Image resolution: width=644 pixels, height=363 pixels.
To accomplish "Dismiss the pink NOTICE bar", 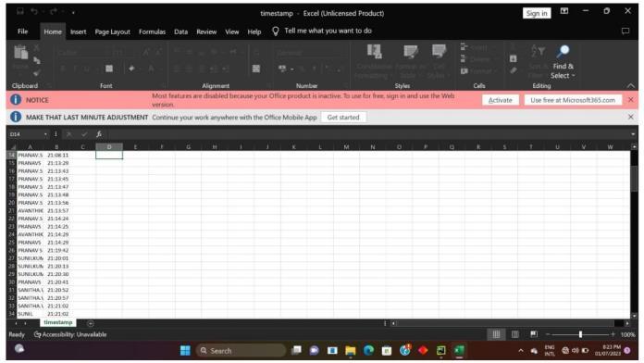I will pyautogui.click(x=630, y=100).
